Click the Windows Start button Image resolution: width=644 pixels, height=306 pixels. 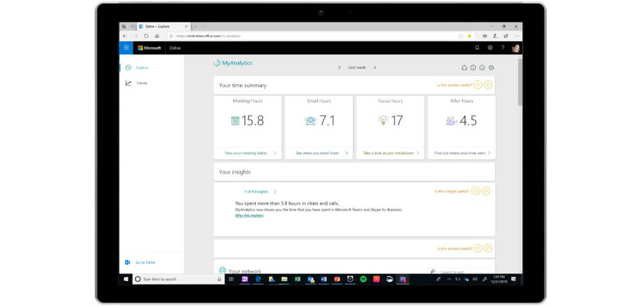(x=126, y=278)
